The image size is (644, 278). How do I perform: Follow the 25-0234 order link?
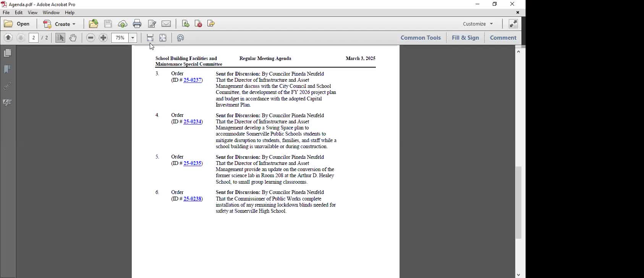pyautogui.click(x=192, y=122)
